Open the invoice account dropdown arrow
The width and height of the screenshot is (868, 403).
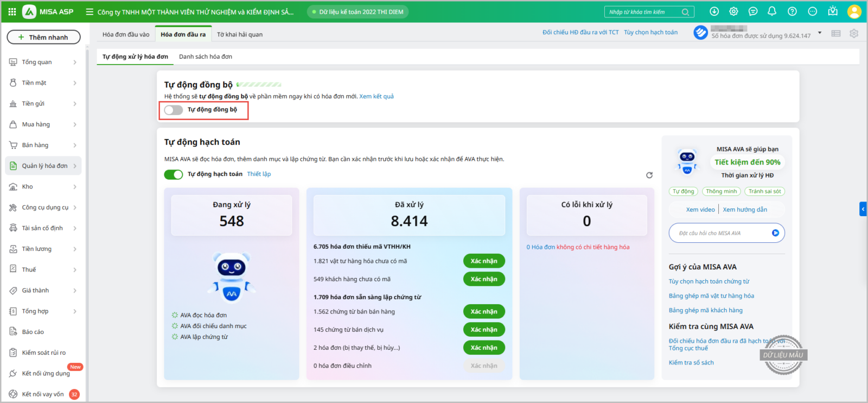point(820,33)
